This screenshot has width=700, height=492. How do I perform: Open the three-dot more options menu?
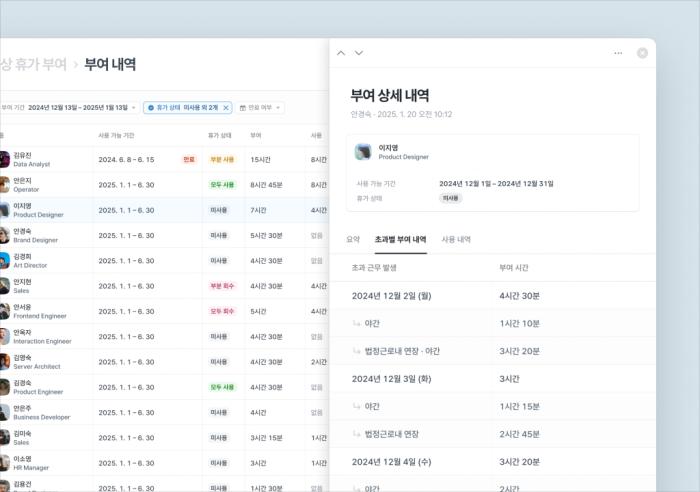point(618,53)
